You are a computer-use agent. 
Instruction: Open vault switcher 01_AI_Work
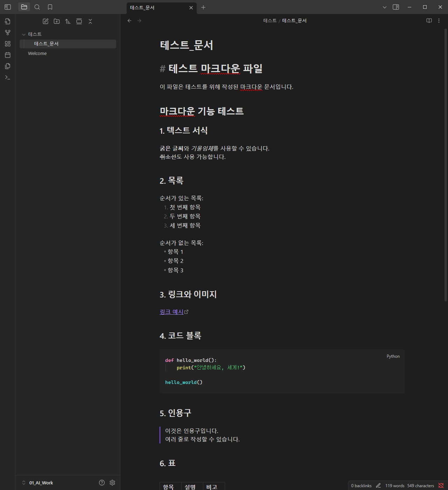pyautogui.click(x=38, y=483)
